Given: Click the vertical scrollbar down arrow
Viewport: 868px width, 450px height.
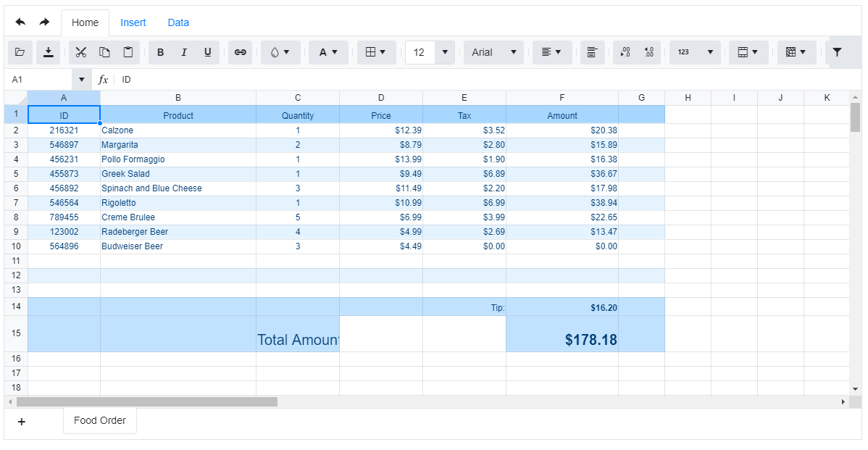Looking at the screenshot, I should tap(855, 389).
